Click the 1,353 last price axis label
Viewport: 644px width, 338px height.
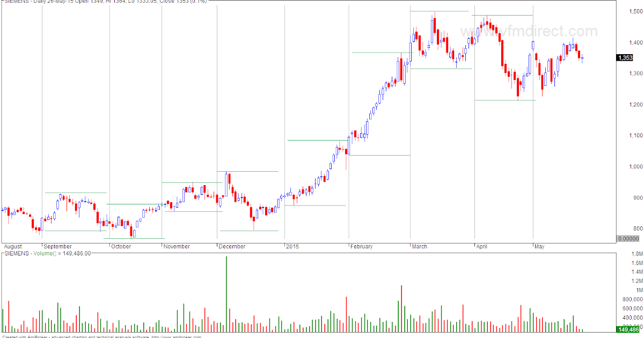click(625, 56)
